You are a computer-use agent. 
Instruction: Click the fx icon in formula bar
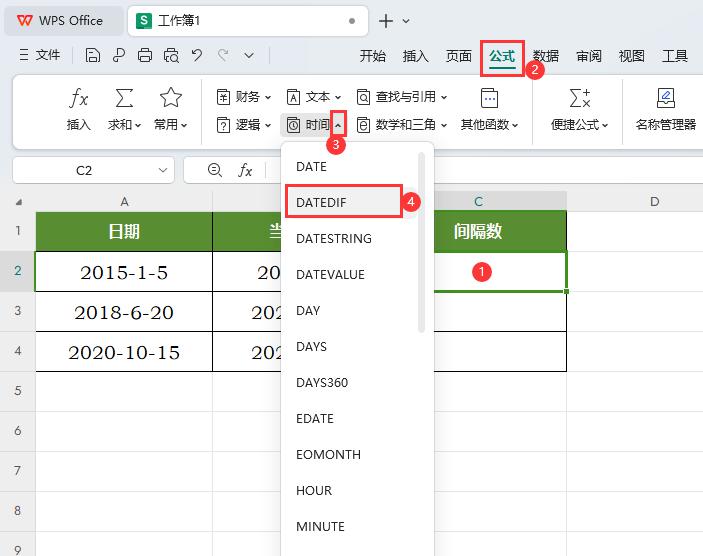click(x=245, y=170)
